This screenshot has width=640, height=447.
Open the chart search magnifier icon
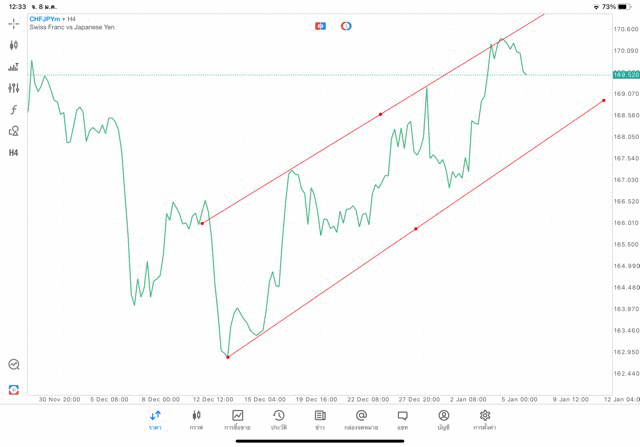coord(14,365)
